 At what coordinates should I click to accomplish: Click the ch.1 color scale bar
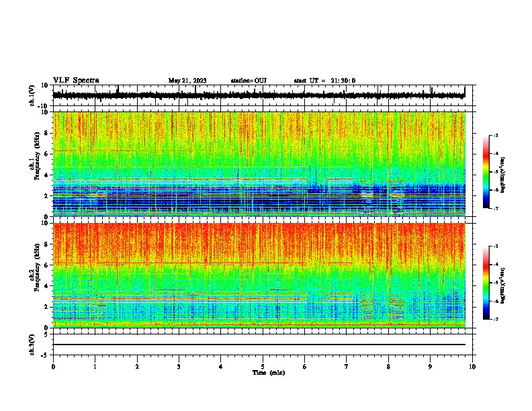pos(486,172)
